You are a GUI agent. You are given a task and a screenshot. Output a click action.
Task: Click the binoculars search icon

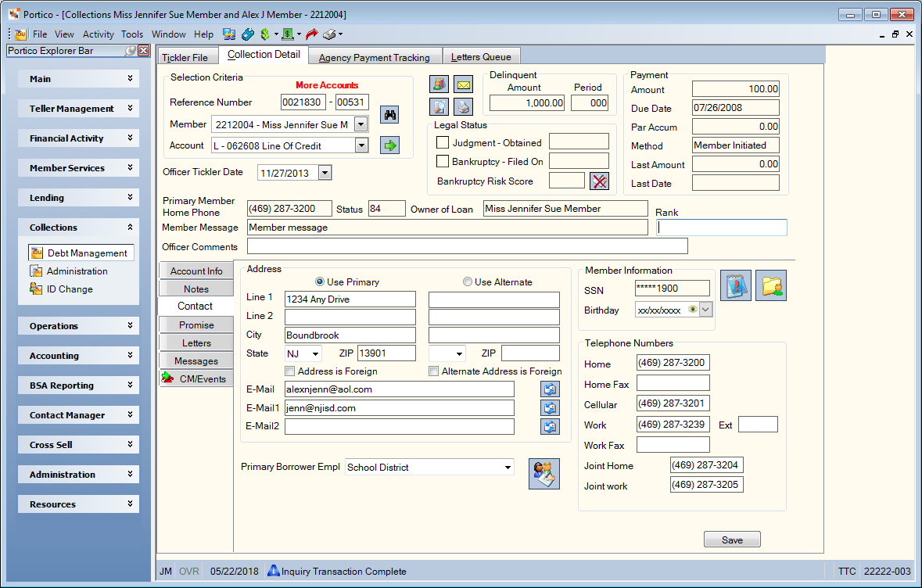(390, 115)
